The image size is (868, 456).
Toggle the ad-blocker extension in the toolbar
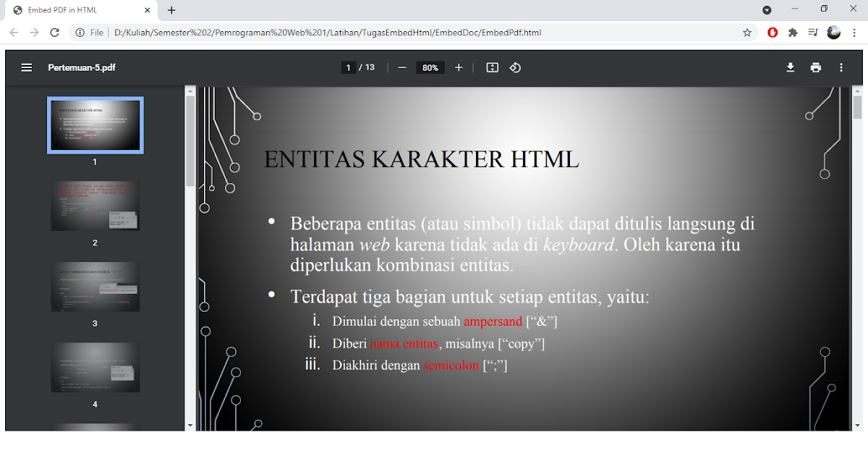pyautogui.click(x=773, y=33)
